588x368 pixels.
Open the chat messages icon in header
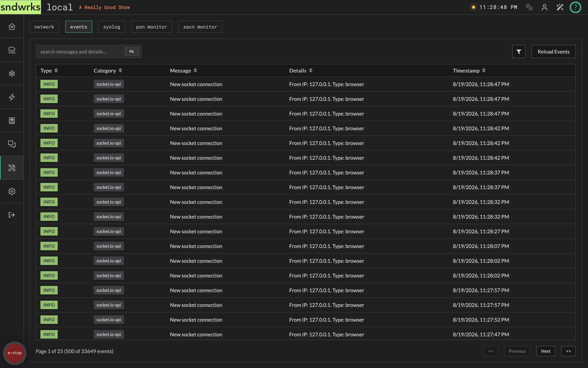pos(529,7)
